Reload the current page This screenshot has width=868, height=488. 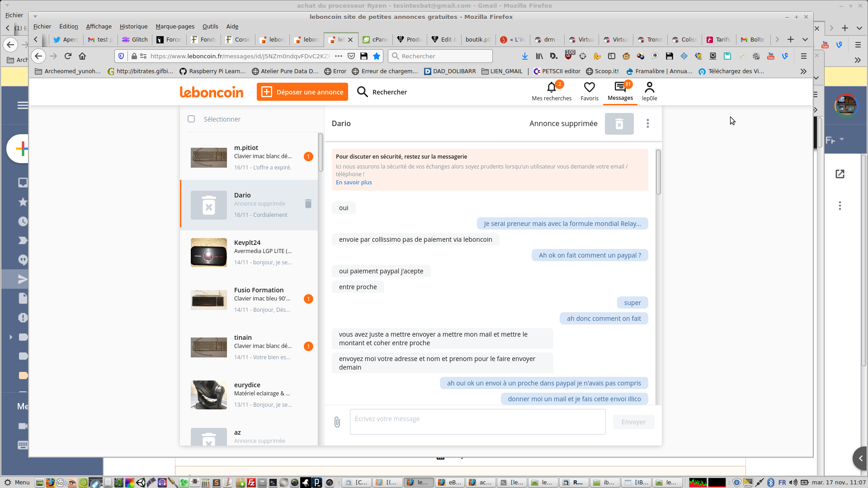pyautogui.click(x=68, y=56)
